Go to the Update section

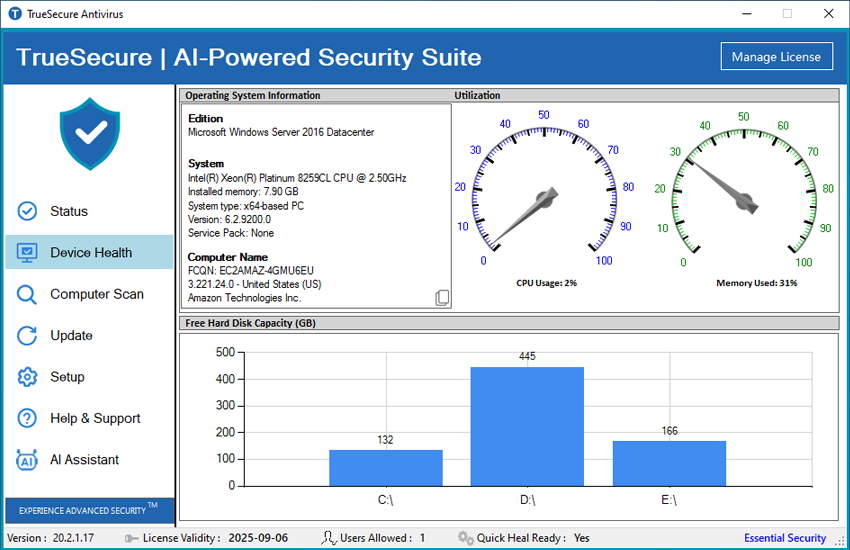tap(72, 336)
